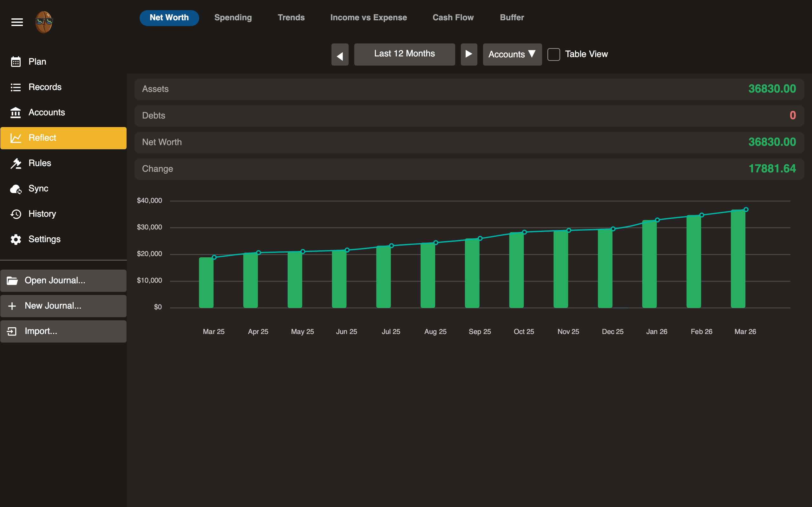The image size is (812, 507).
Task: Click the hamburger menu icon
Action: [x=17, y=22]
